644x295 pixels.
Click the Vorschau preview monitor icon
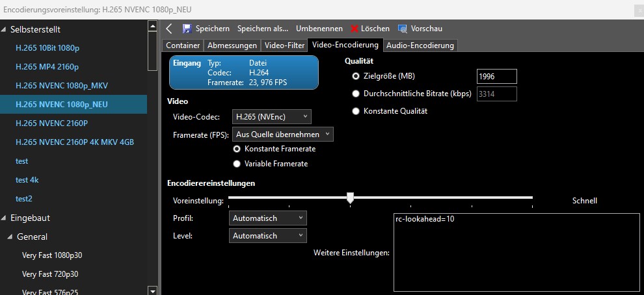tap(403, 29)
